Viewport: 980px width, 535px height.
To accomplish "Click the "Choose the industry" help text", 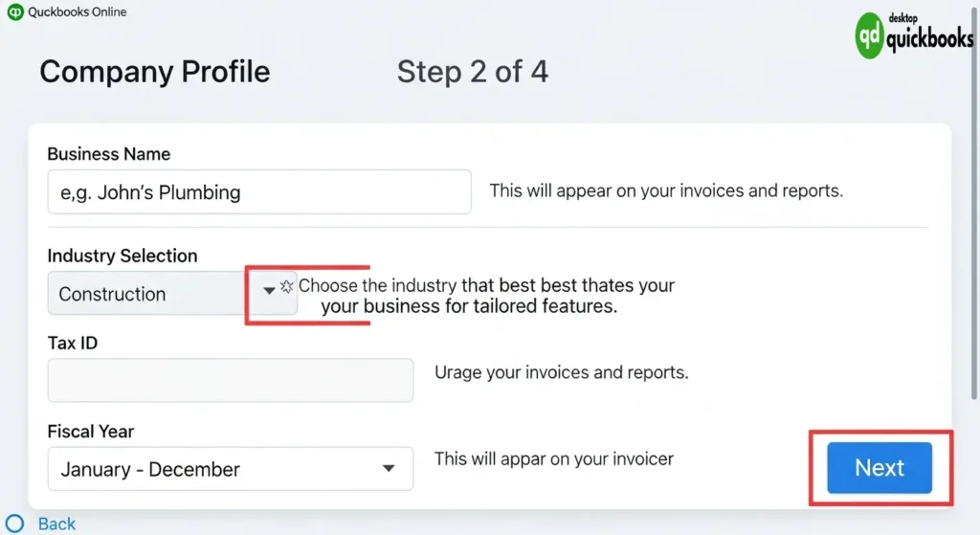I will point(486,296).
